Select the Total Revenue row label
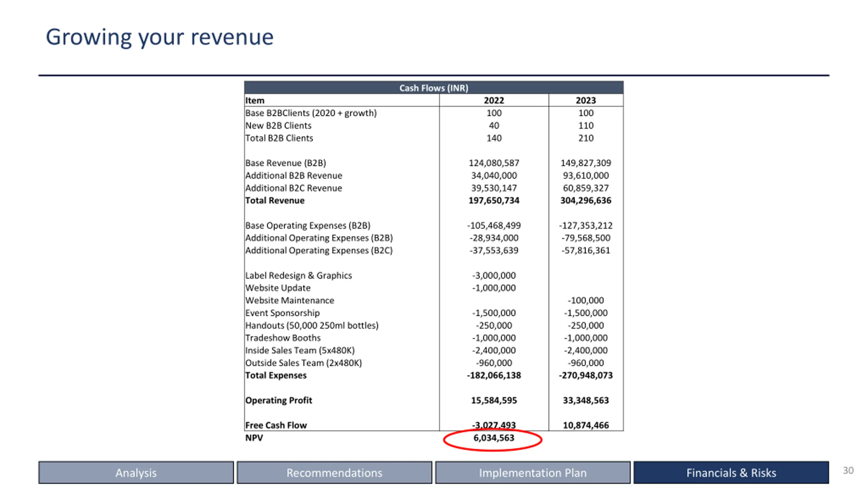 (x=275, y=200)
